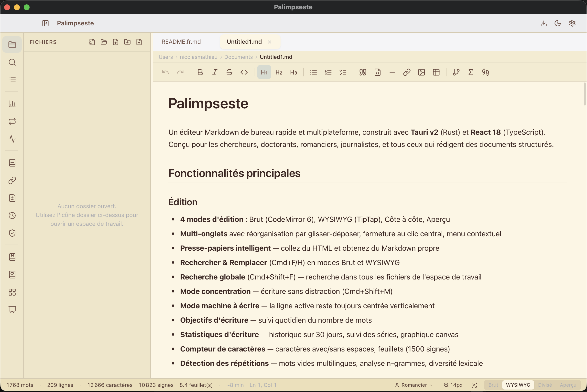Toggle italic formatting
The width and height of the screenshot is (587, 392).
[215, 72]
